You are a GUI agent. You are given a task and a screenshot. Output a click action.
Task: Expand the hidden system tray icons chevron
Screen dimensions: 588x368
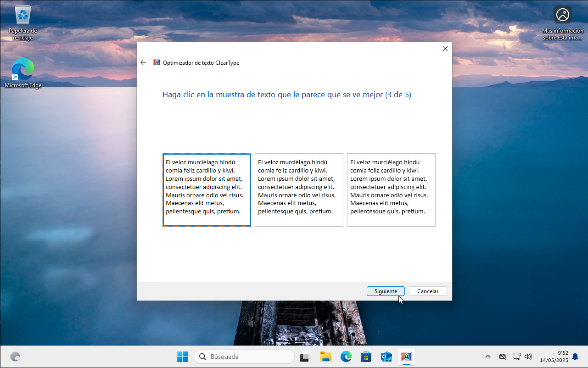tap(488, 357)
